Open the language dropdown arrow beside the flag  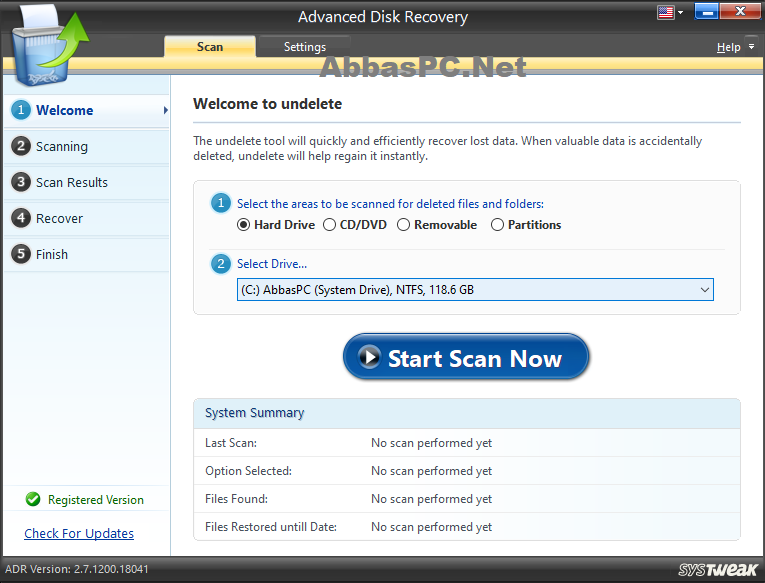click(681, 12)
